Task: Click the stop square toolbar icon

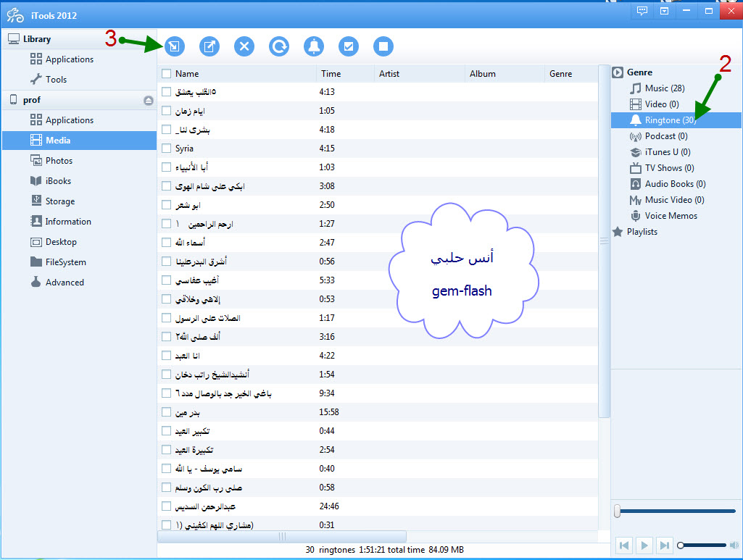Action: pyautogui.click(x=383, y=46)
